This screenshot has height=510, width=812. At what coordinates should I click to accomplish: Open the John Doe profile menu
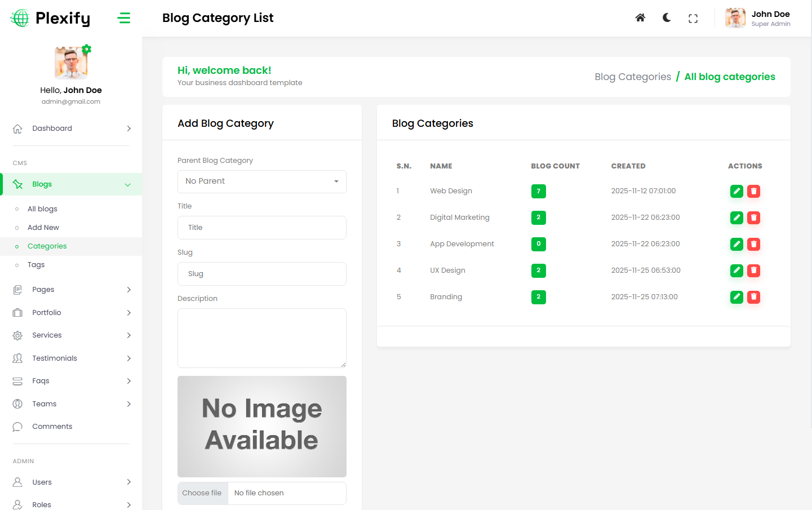coord(758,18)
